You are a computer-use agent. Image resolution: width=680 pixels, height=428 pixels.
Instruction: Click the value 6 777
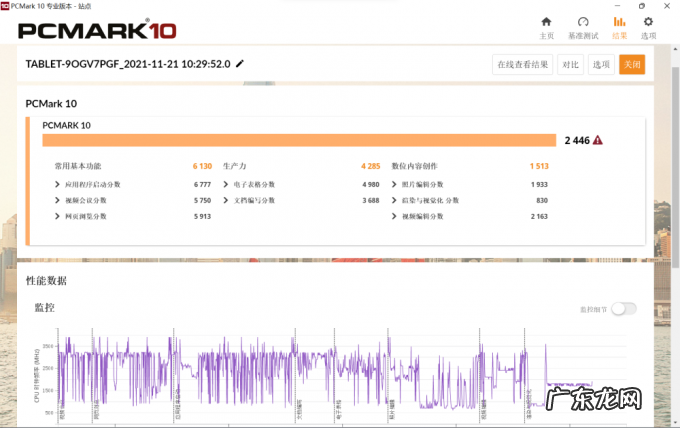click(203, 184)
